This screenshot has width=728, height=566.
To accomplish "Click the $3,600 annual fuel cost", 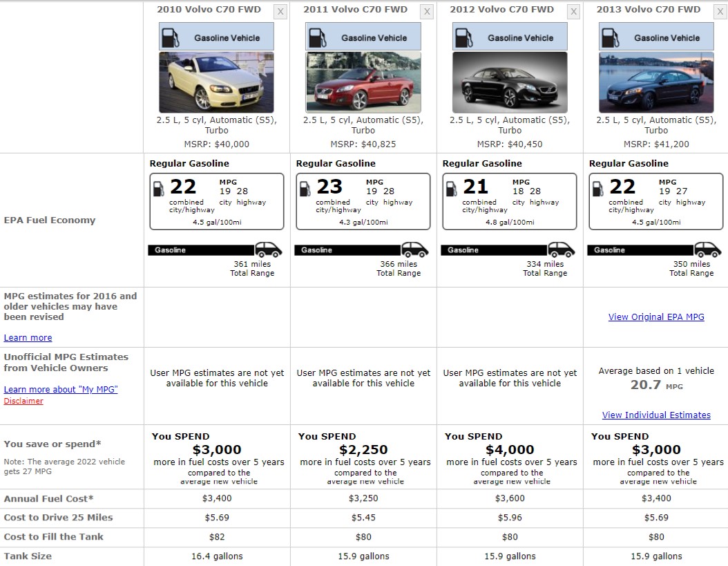I will pos(510,498).
